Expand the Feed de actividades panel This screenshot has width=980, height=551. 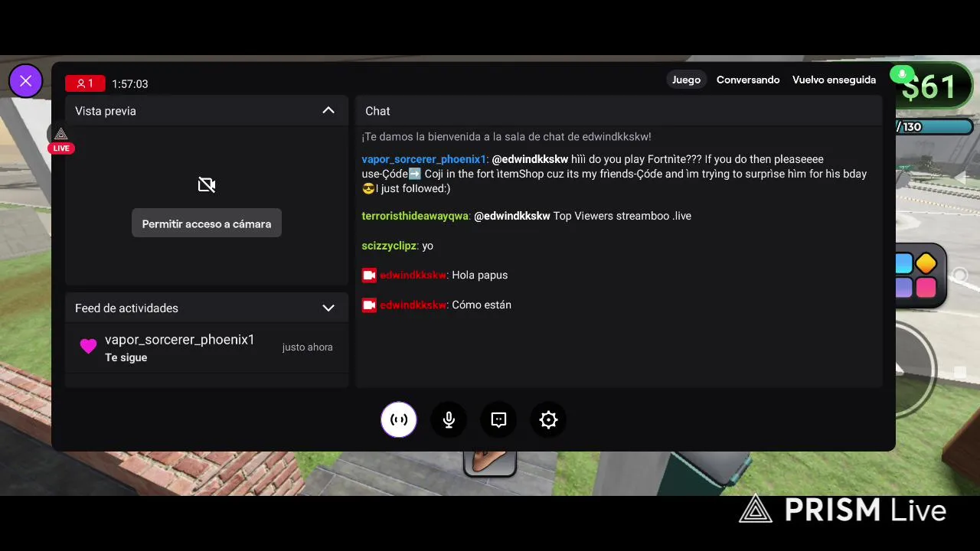tap(328, 308)
